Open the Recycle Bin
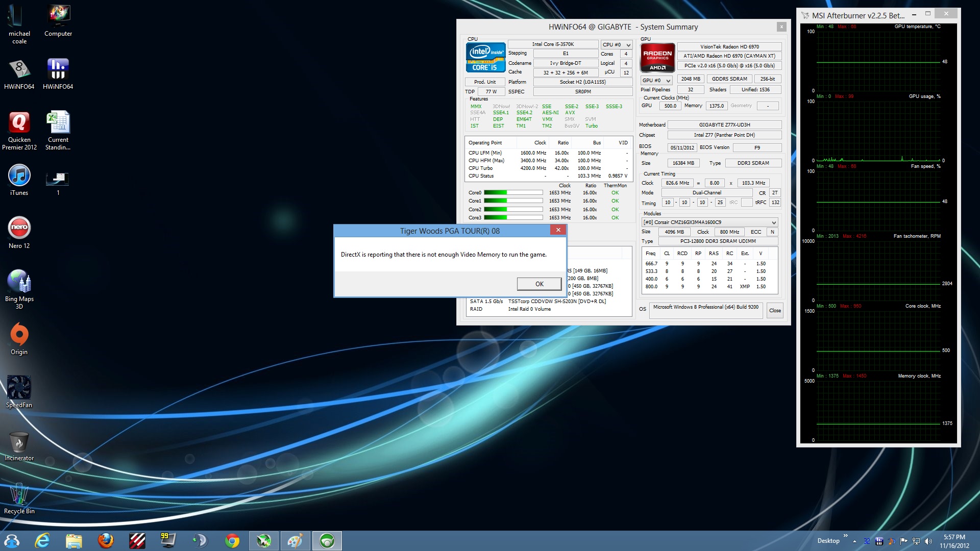 coord(19,498)
